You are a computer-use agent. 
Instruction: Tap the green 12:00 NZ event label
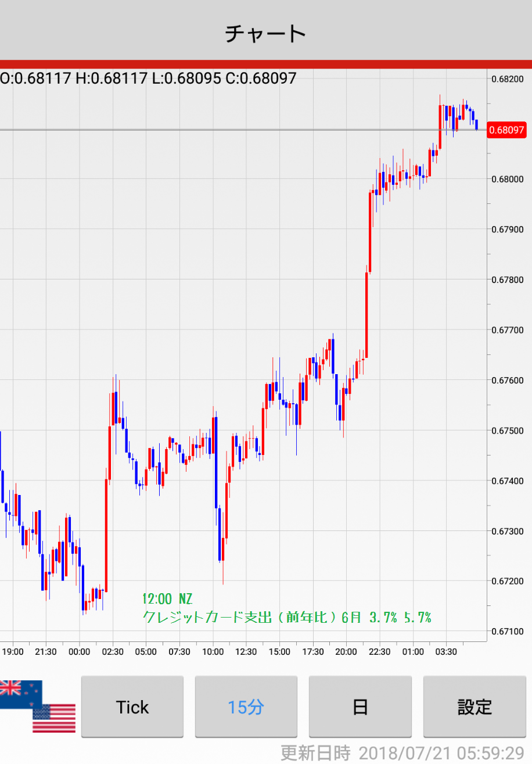tap(167, 599)
